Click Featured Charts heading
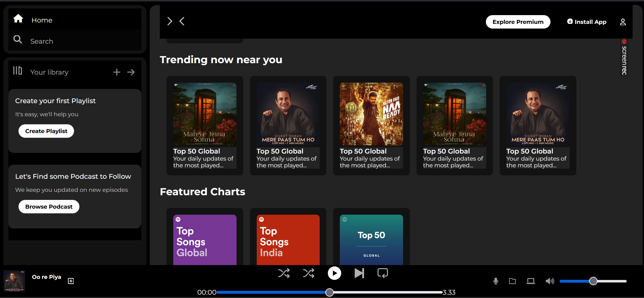644x298 pixels. pos(203,192)
